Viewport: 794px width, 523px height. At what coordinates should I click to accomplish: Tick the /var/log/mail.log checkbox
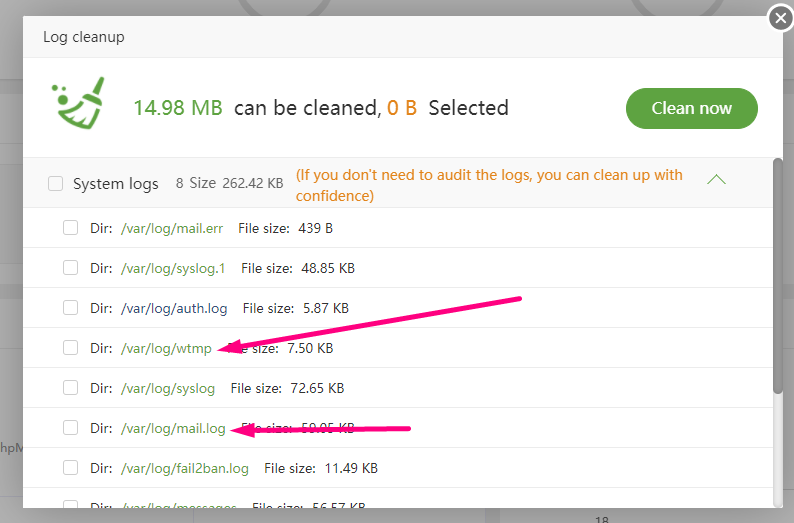coord(70,428)
